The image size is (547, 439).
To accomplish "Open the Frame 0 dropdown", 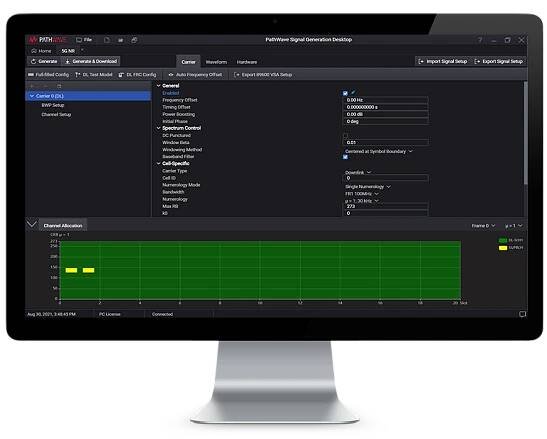I will click(x=483, y=226).
